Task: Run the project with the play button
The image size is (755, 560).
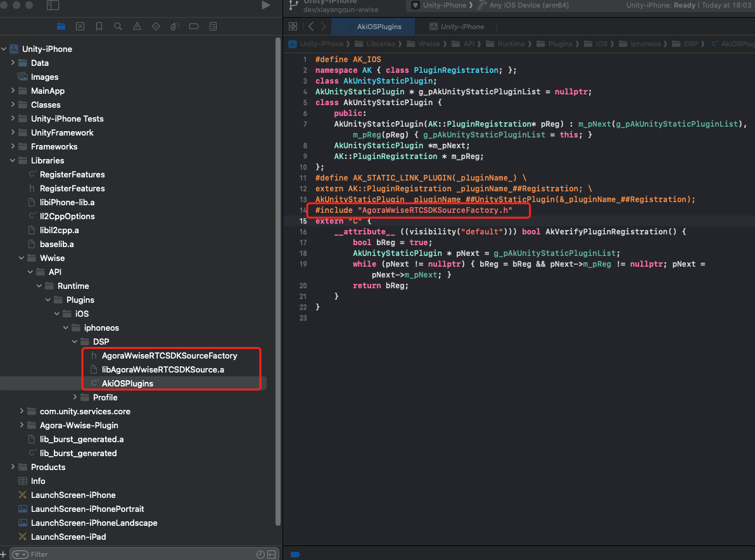Action: pos(265,5)
